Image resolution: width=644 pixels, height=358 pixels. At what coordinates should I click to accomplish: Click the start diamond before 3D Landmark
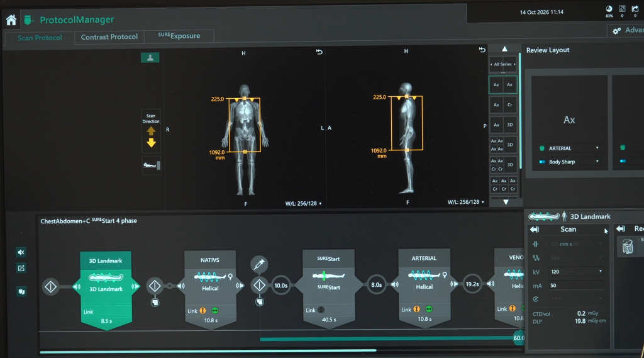pyautogui.click(x=50, y=286)
